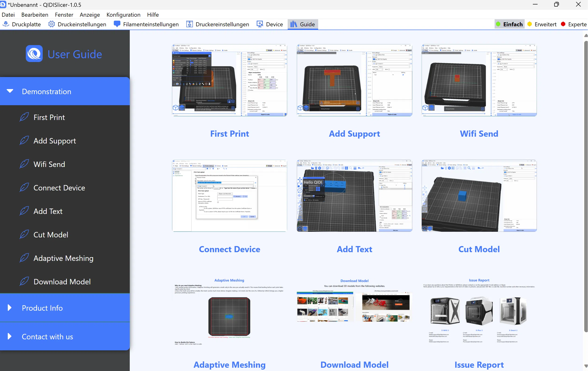Click the Wifi Send card title link
This screenshot has height=371, width=588.
pos(479,134)
